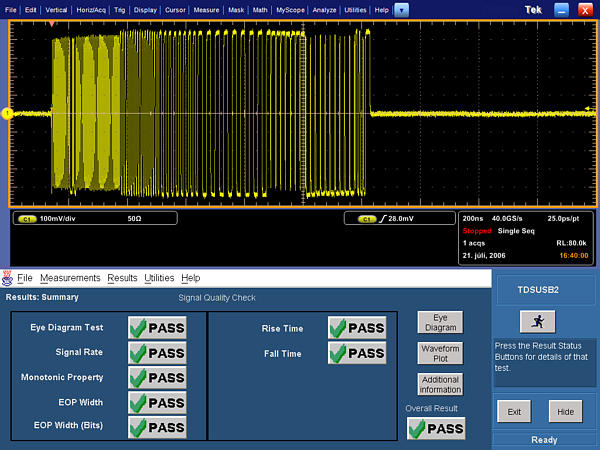
Task: Open the MyScope menu in top bar
Action: pyautogui.click(x=291, y=9)
